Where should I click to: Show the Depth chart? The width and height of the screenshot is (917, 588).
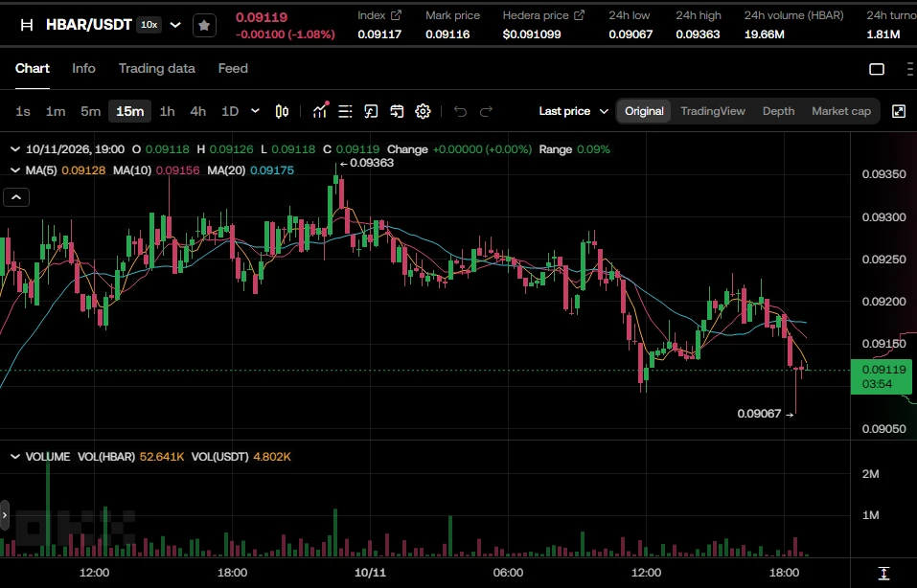pos(778,111)
